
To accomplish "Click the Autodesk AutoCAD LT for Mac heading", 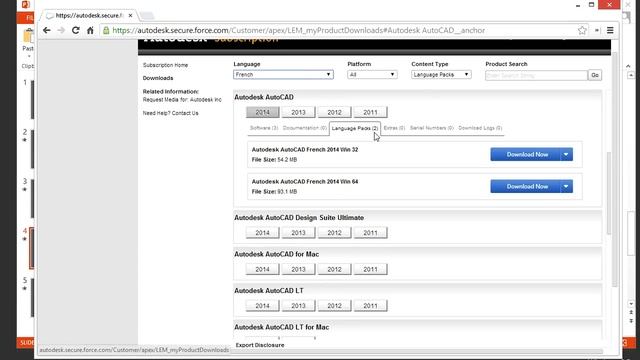I will tap(282, 327).
